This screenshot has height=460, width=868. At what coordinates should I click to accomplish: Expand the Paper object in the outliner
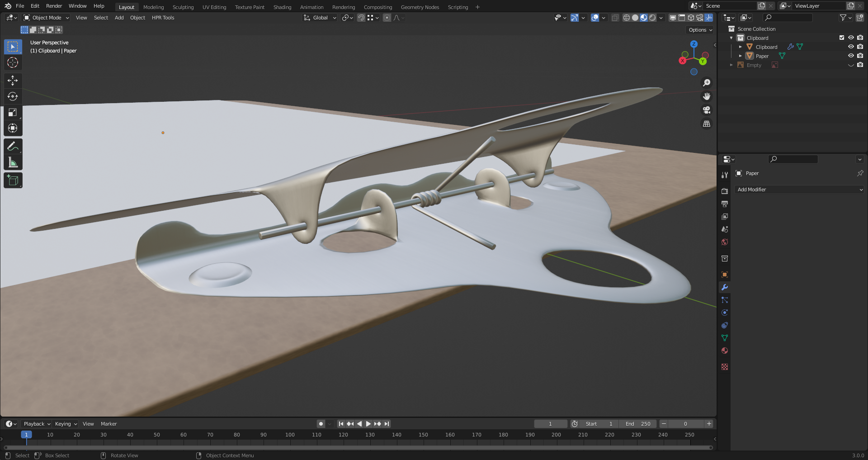pos(740,56)
